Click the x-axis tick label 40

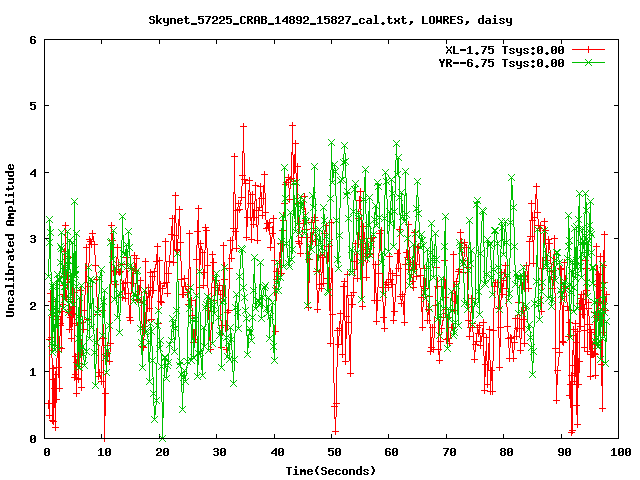point(277,452)
